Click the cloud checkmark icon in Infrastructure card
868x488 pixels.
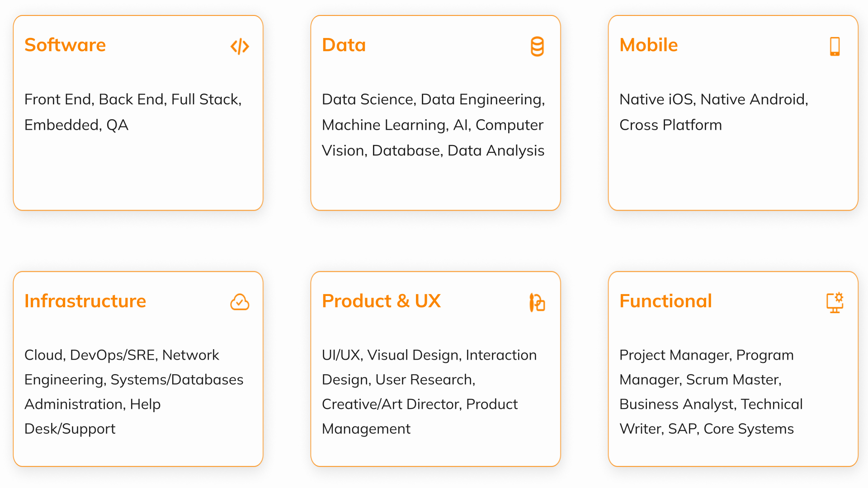240,302
